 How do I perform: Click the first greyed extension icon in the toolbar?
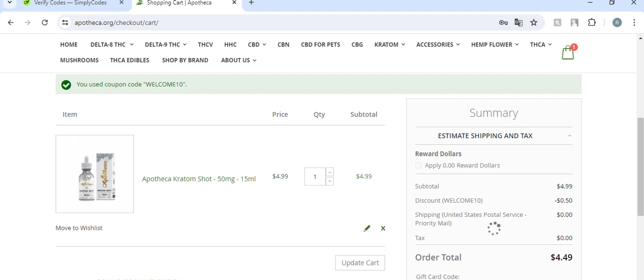(557, 23)
